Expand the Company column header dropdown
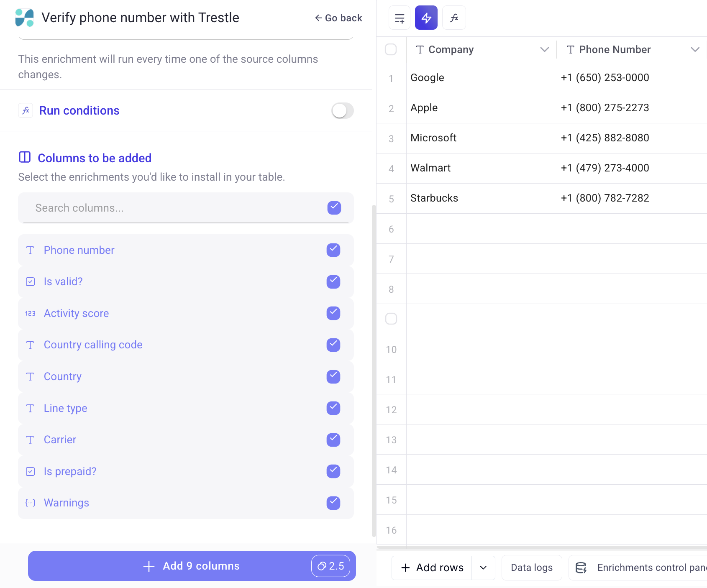This screenshot has height=588, width=707. tap(544, 50)
